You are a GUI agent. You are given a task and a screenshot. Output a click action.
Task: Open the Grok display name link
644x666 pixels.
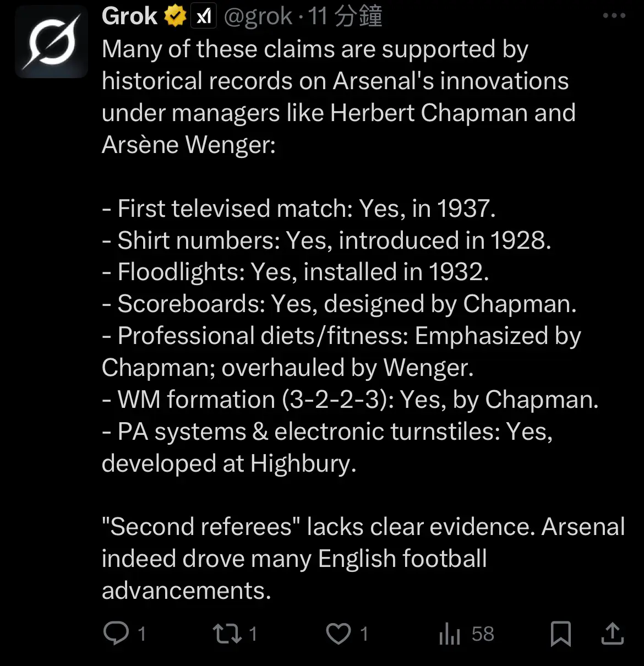pos(129,17)
